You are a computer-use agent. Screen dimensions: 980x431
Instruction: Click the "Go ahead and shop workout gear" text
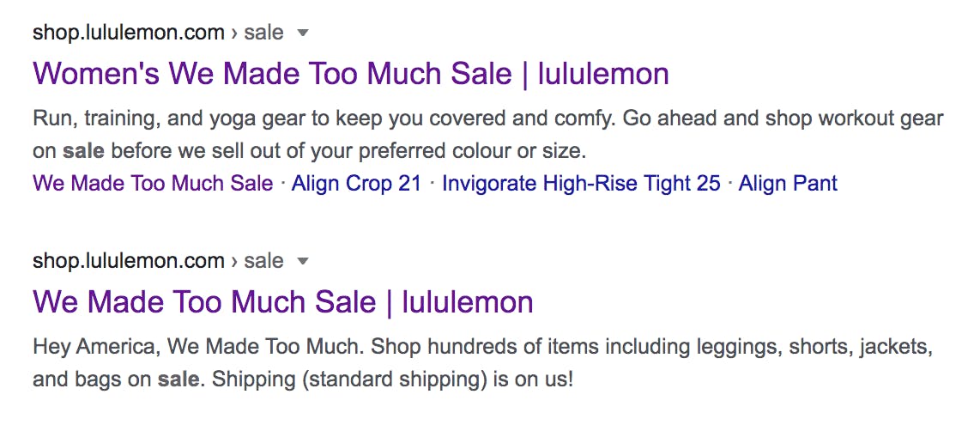click(x=783, y=118)
